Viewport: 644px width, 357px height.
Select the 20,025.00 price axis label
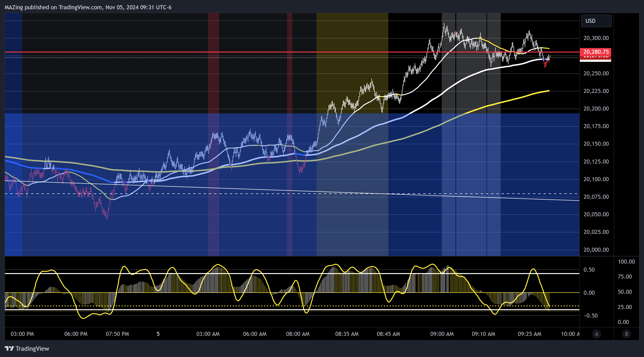click(596, 232)
